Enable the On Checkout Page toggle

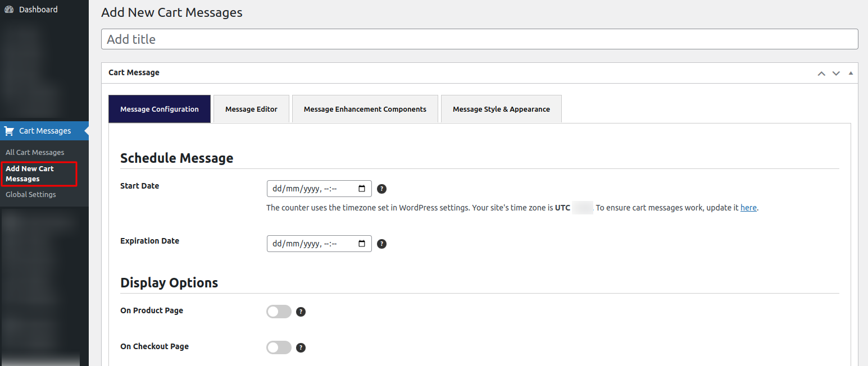(x=279, y=347)
